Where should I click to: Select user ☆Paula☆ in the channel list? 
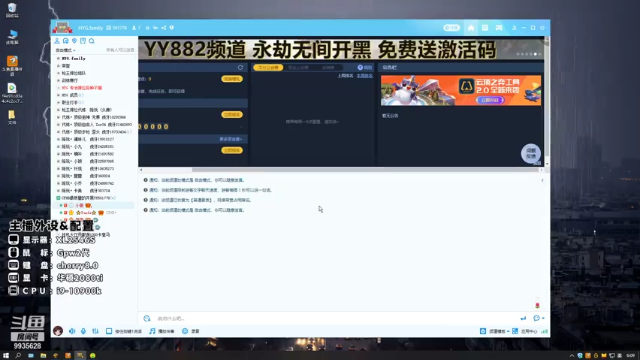tap(86, 213)
